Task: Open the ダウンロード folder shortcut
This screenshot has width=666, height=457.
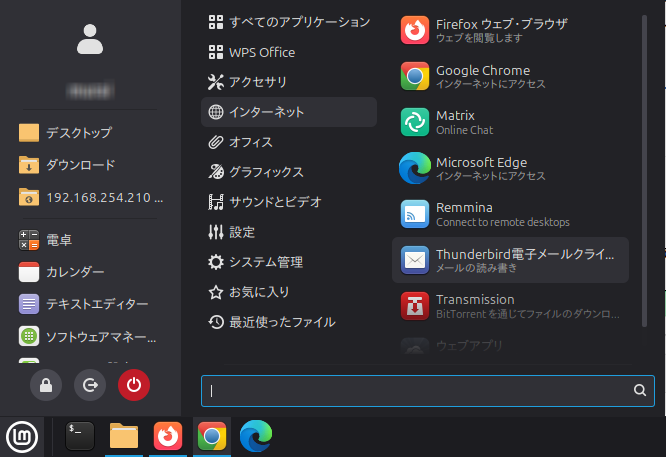Action: pyautogui.click(x=80, y=165)
